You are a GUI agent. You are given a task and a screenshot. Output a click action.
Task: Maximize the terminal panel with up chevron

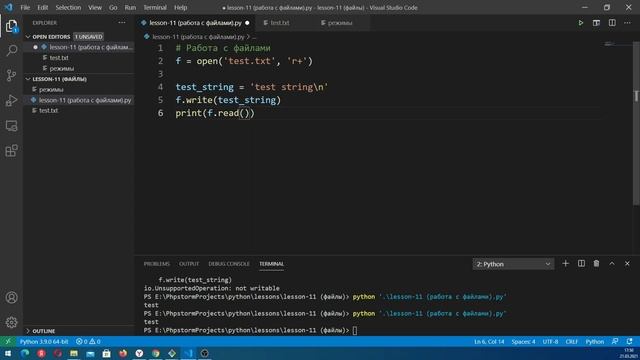[x=612, y=264]
